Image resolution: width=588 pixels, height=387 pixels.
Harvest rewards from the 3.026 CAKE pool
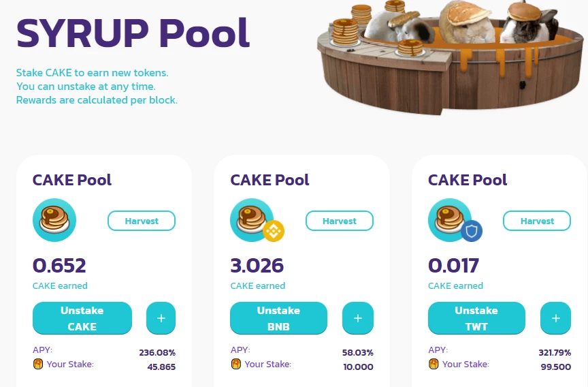(x=340, y=221)
